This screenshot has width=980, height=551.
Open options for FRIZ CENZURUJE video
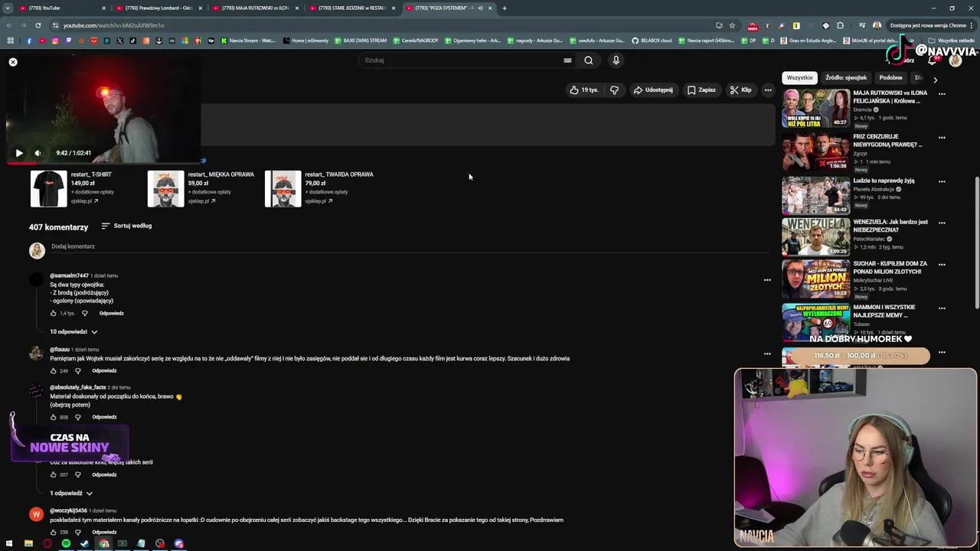coord(942,138)
